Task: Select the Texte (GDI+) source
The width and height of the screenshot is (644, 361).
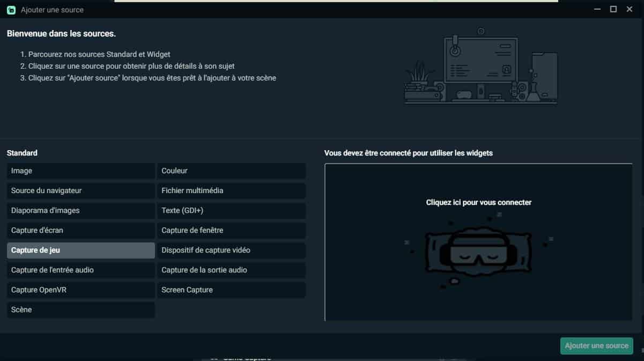Action: click(x=231, y=210)
